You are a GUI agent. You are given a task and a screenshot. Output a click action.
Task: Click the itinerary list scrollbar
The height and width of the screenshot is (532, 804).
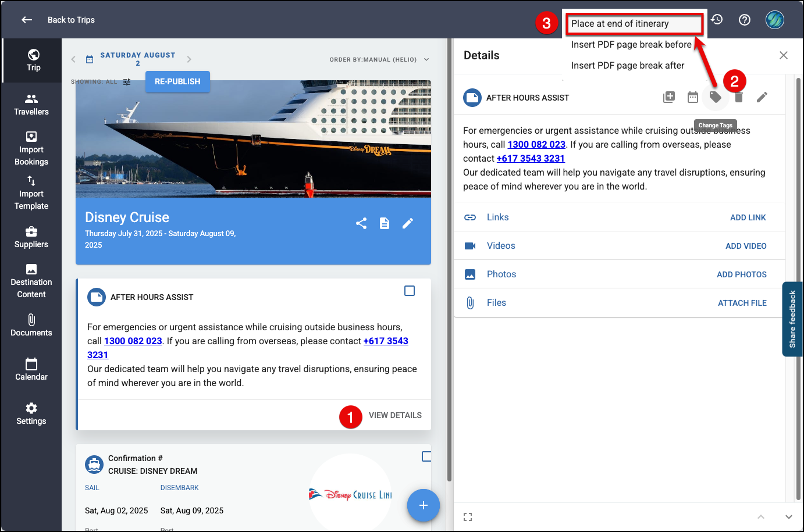point(449,260)
